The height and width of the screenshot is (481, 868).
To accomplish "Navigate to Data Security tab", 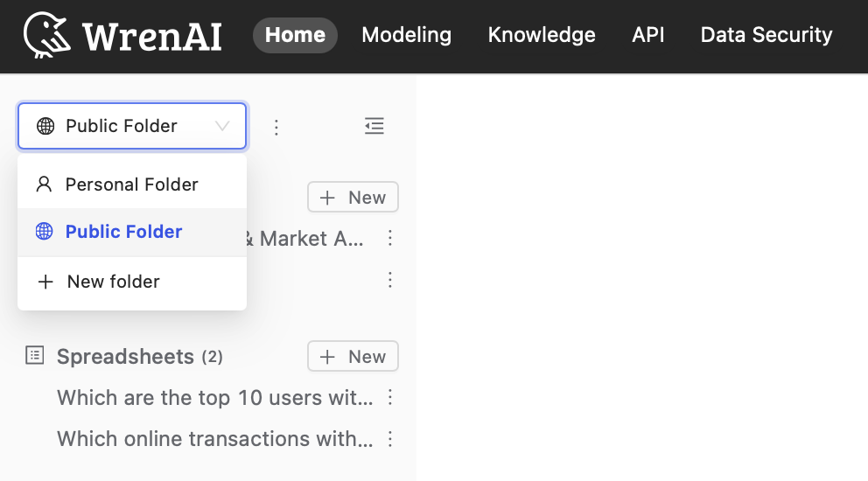I will coord(766,35).
